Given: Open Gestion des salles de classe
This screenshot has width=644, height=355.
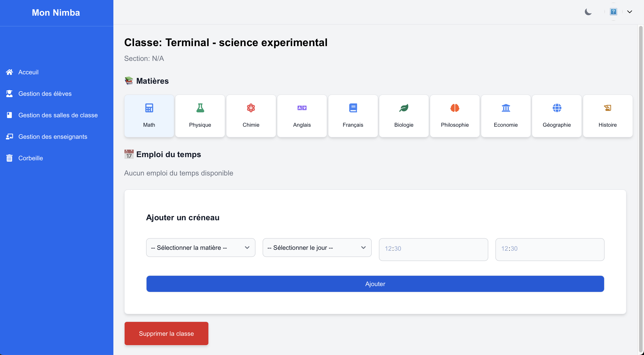Looking at the screenshot, I should pyautogui.click(x=58, y=115).
